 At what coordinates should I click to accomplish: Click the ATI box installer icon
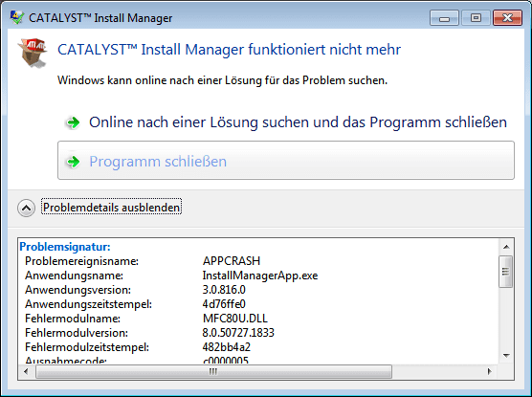click(x=33, y=53)
